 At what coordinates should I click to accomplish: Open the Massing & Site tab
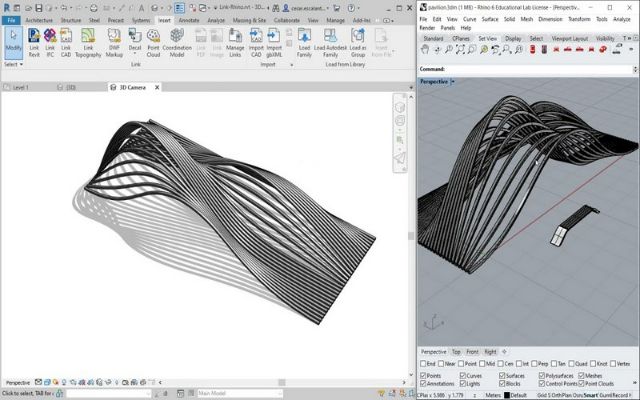tap(249, 20)
